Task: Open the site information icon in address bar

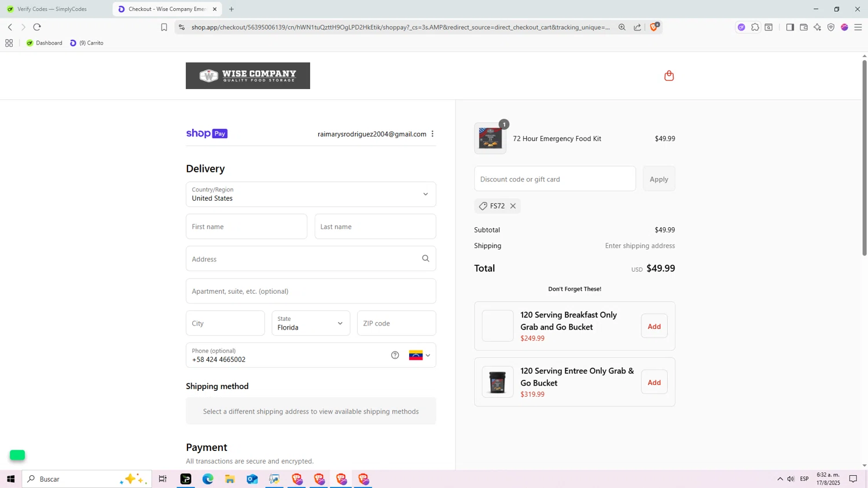Action: click(182, 27)
